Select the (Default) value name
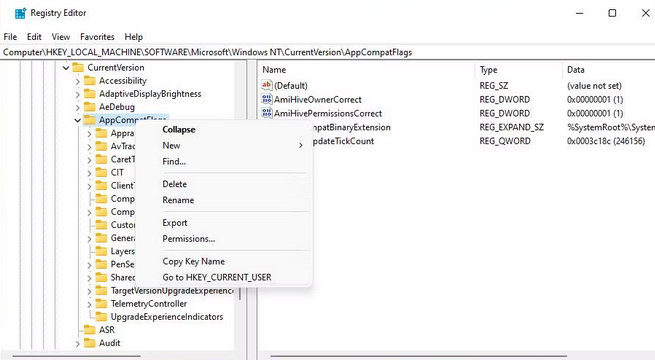 pos(291,86)
